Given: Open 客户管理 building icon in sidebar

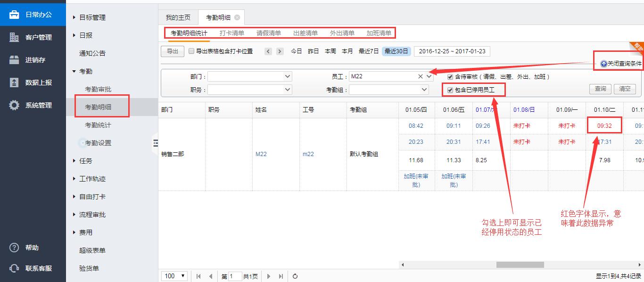Looking at the screenshot, I should (x=14, y=37).
